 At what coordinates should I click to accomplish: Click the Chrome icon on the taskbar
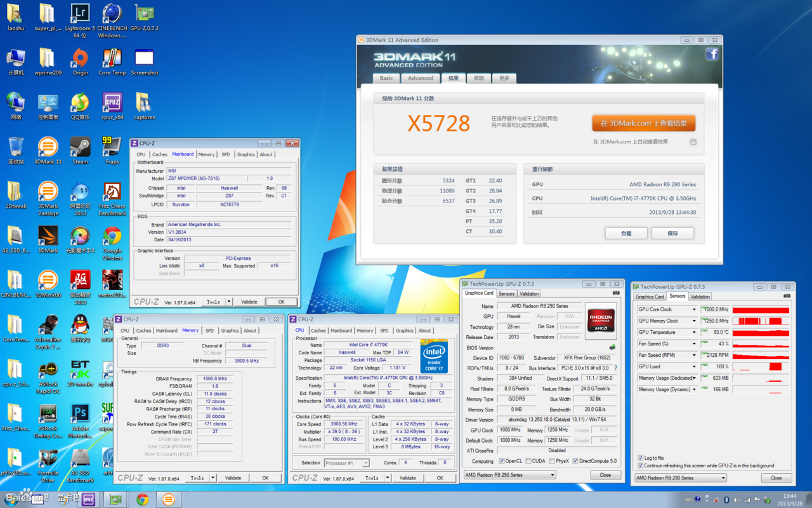pyautogui.click(x=142, y=500)
